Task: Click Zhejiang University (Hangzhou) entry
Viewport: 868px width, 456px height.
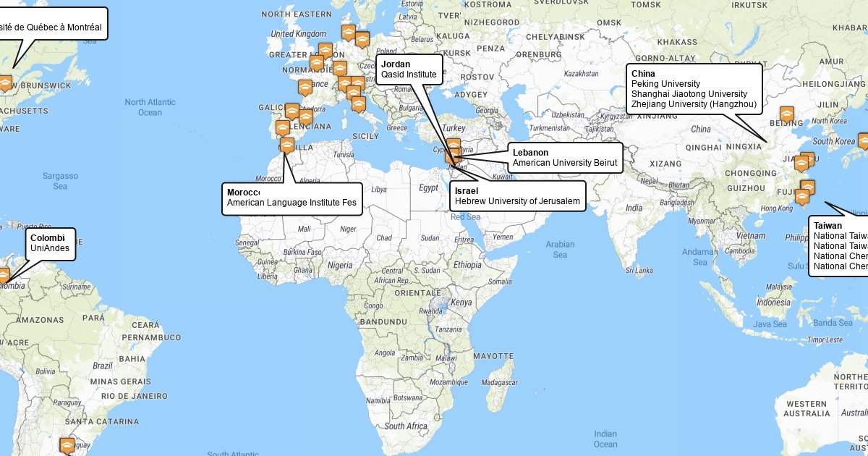Action: tap(693, 104)
